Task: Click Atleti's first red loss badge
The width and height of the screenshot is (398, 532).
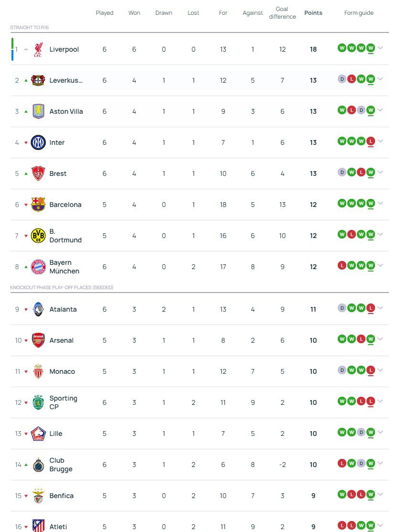Action: pyautogui.click(x=342, y=525)
